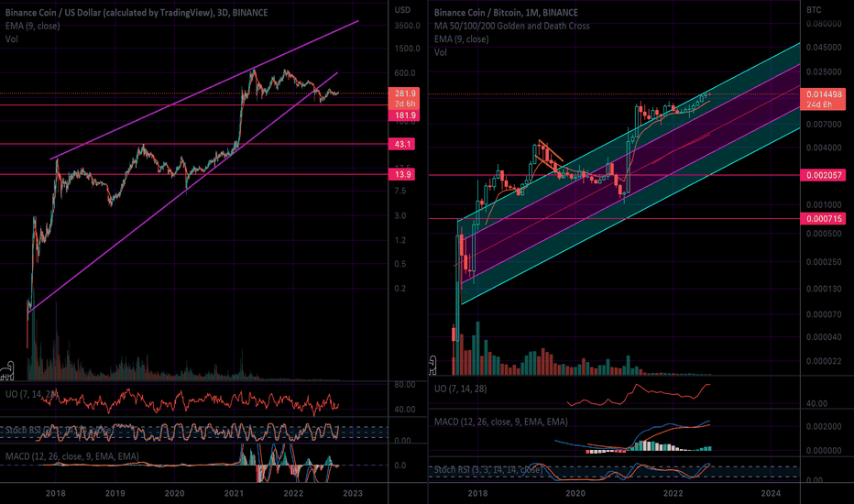The width and height of the screenshot is (854, 504).
Task: Click 2018 on the right chart time axis
Action: click(x=477, y=493)
